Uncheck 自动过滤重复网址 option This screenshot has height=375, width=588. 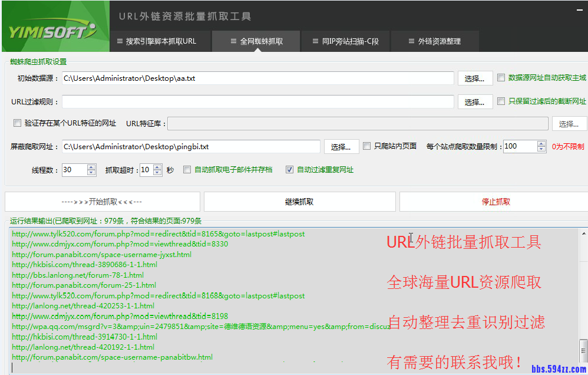(289, 170)
